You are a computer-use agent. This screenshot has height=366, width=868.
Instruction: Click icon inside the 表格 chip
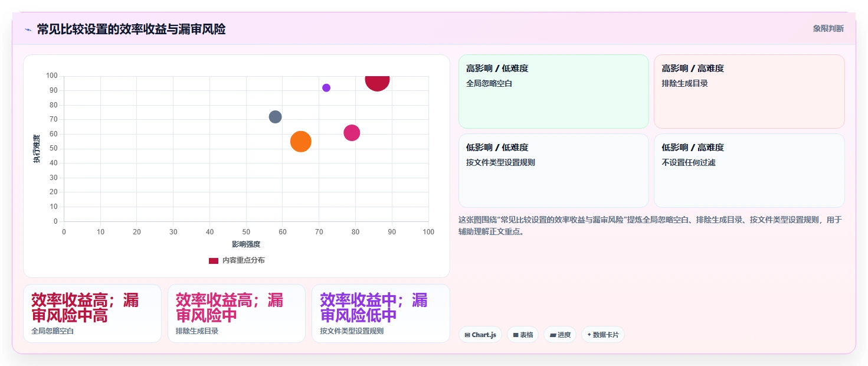516,335
